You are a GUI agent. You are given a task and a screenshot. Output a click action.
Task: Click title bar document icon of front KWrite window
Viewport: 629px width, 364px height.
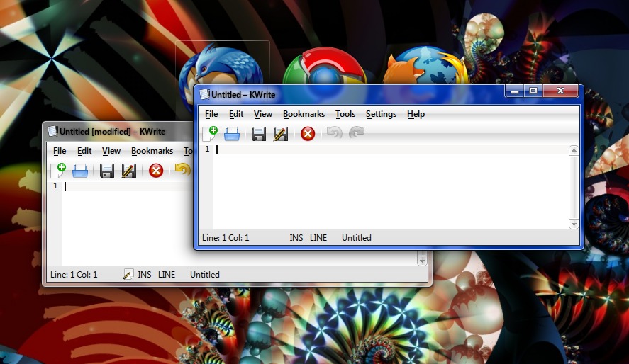point(205,94)
